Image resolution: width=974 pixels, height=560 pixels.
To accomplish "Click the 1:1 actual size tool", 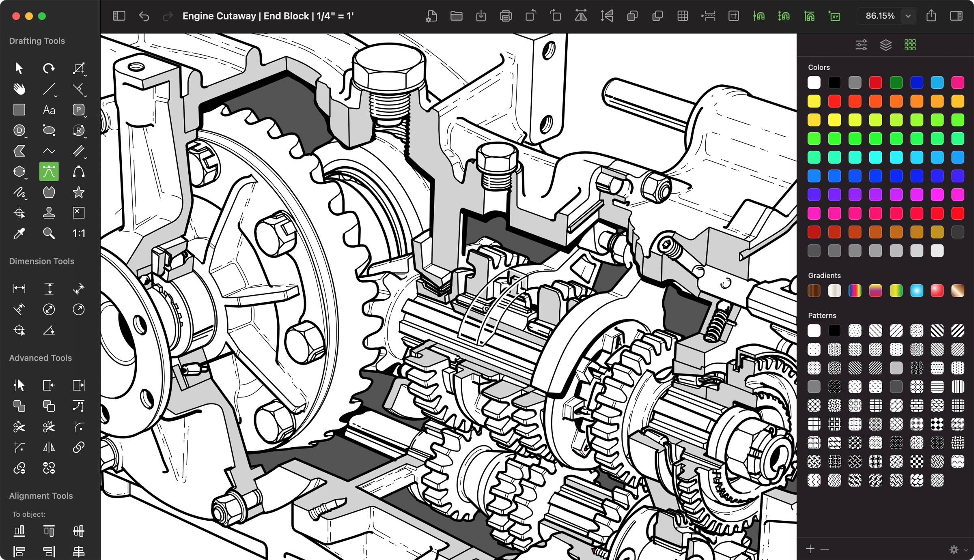I will click(79, 233).
